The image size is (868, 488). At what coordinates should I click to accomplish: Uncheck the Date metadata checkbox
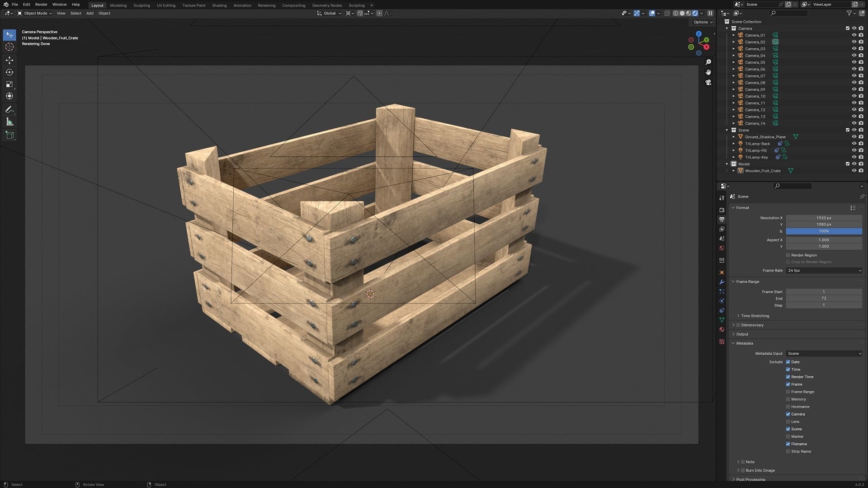click(x=788, y=362)
